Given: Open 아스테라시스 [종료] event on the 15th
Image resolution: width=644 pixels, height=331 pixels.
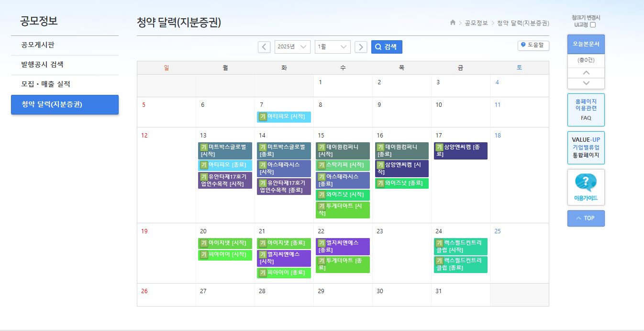Looking at the screenshot, I should (343, 180).
